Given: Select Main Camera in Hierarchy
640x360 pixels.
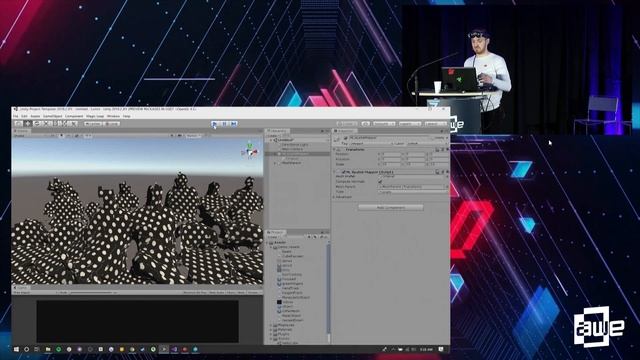Looking at the screenshot, I should tap(292, 149).
